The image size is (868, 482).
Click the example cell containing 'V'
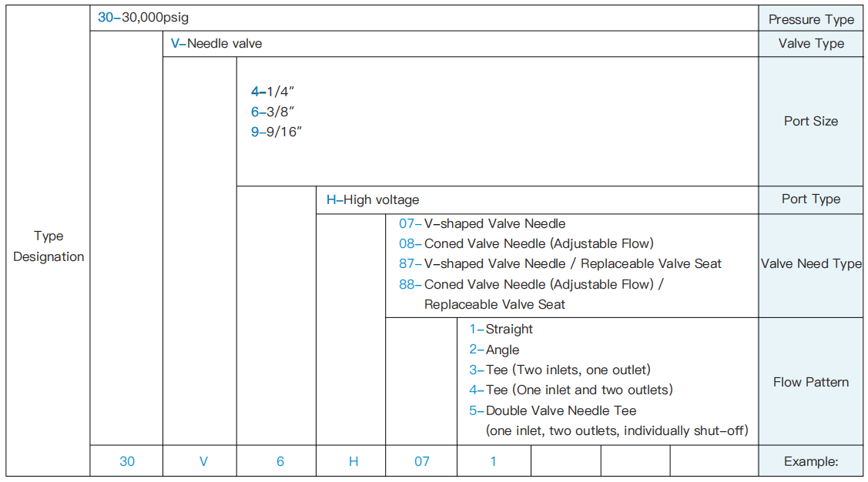pyautogui.click(x=203, y=462)
